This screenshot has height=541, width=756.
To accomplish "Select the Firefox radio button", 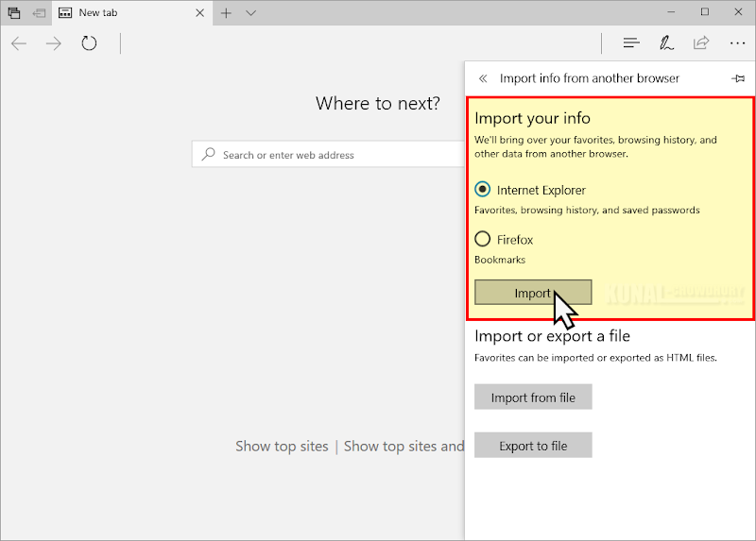I will tap(482, 239).
